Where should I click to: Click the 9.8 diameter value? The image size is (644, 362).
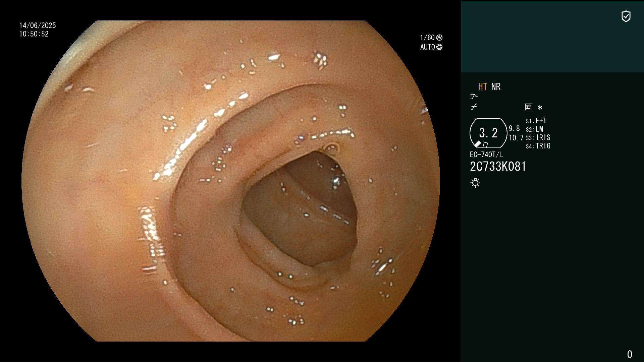[514, 128]
